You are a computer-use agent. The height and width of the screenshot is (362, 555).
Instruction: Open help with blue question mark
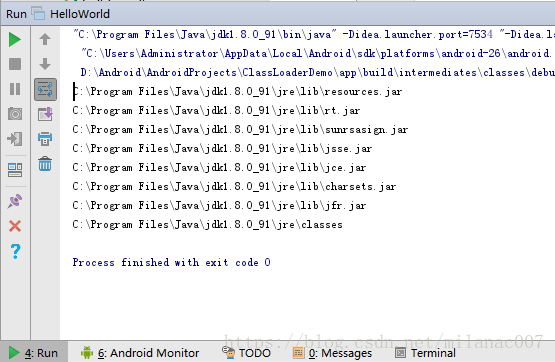(x=15, y=251)
